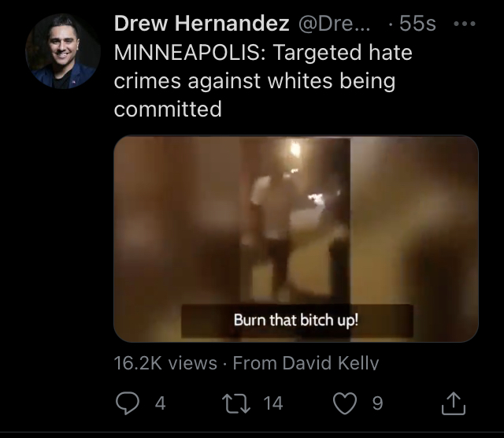The image size is (504, 438).
Task: Click the 'Burn that' video caption overlay
Action: click(x=296, y=321)
